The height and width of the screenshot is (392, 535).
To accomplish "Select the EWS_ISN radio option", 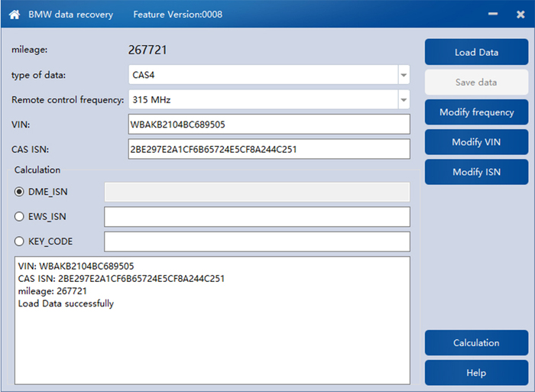I will click(x=19, y=216).
